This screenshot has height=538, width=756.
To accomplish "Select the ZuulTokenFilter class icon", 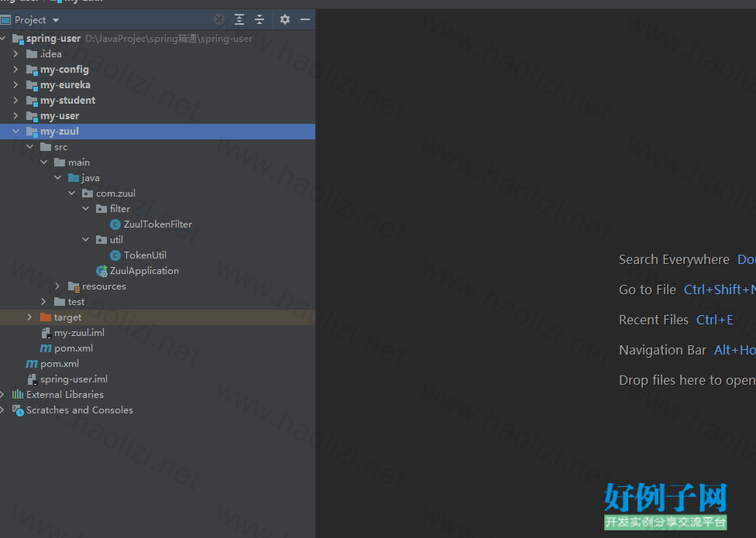I will pyautogui.click(x=115, y=224).
